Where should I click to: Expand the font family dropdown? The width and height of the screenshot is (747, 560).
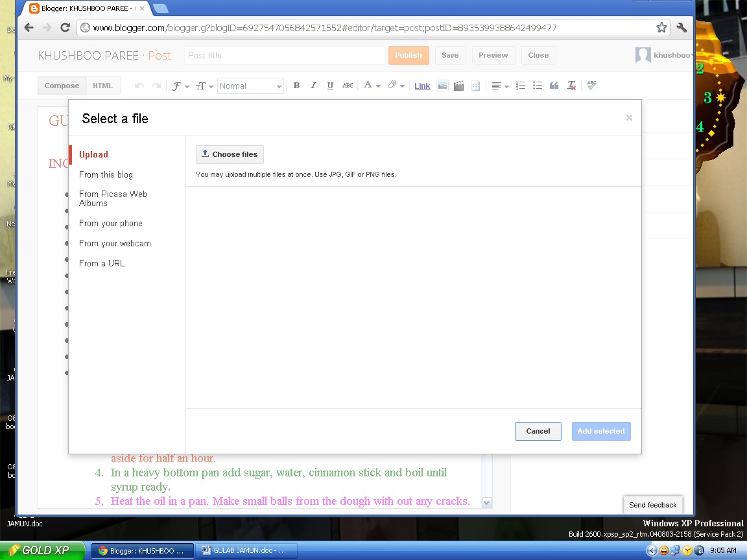pos(180,86)
